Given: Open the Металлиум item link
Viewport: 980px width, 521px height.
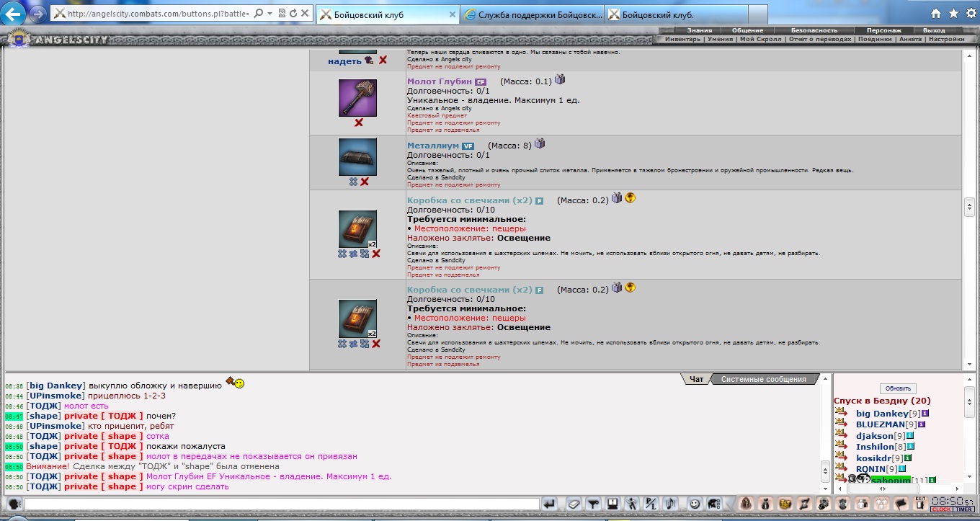Looking at the screenshot, I should 433,146.
